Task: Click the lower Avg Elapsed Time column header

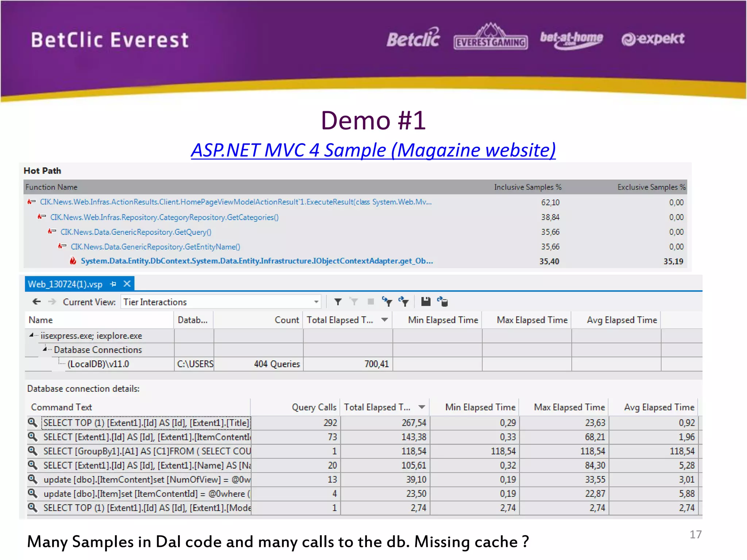Action: [653, 407]
